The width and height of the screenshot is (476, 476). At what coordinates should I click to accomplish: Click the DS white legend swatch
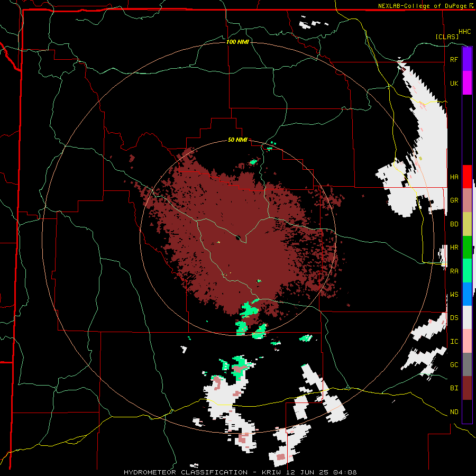[x=467, y=317]
